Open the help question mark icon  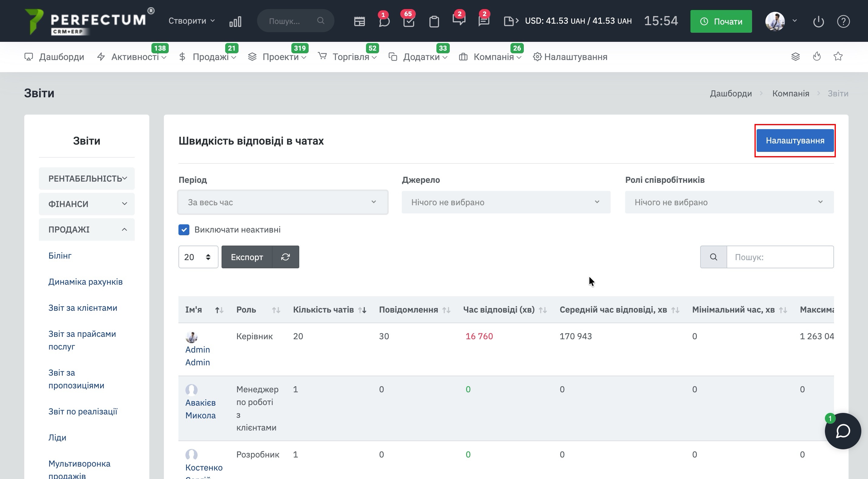(x=843, y=22)
